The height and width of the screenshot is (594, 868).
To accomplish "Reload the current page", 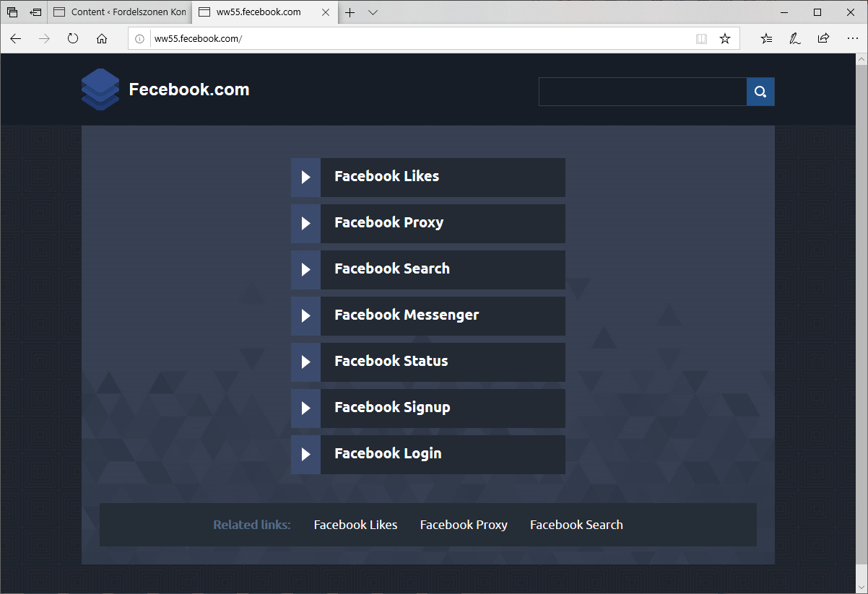I will [x=73, y=39].
